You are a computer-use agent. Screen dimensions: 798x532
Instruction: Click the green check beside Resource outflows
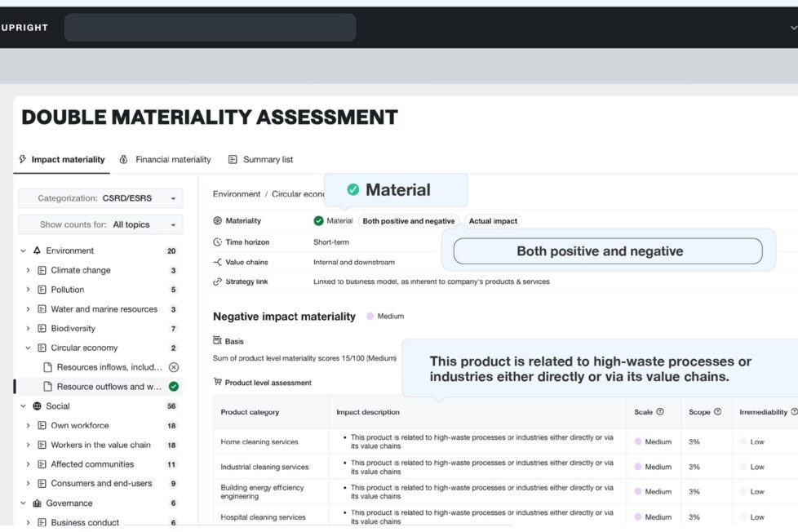pyautogui.click(x=173, y=387)
